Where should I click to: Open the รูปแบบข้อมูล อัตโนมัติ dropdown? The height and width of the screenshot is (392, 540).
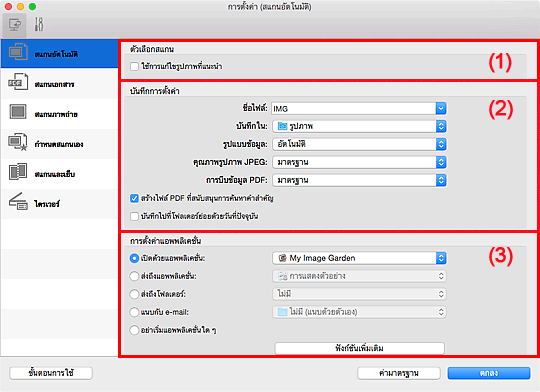pos(359,144)
